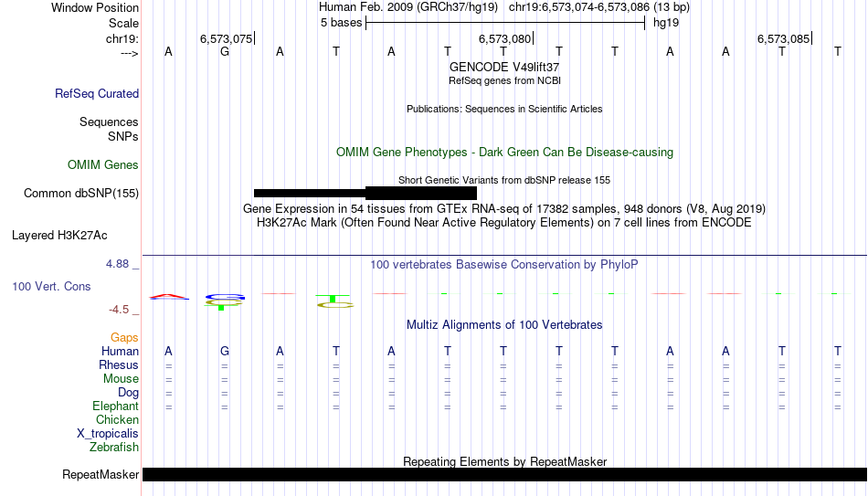
Task: Click the Human Feb. 2009 (GRCh37/hg19) header
Action: 408,7
